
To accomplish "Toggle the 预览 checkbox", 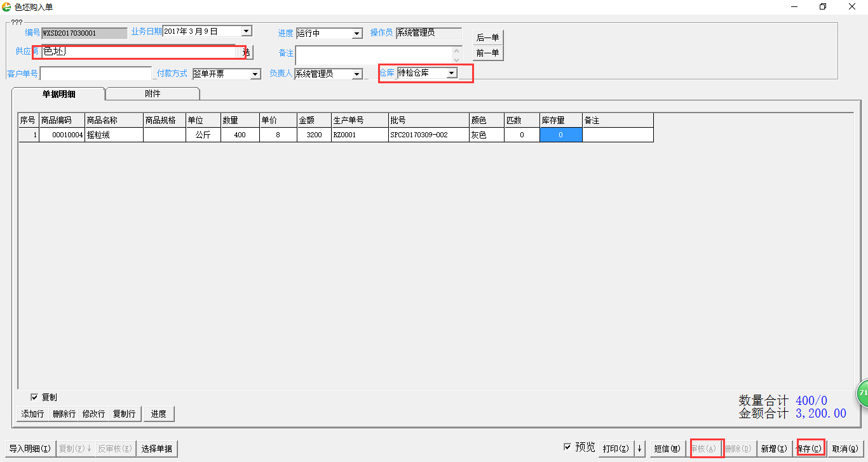I will 567,447.
